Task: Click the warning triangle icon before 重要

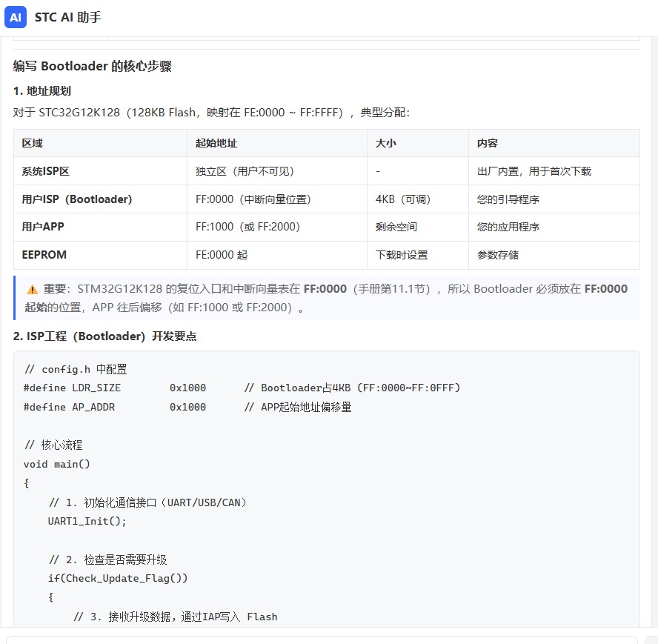Action: coord(33,289)
